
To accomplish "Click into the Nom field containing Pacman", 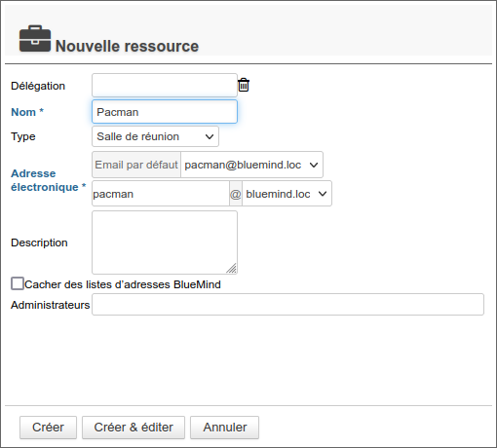I will click(165, 112).
